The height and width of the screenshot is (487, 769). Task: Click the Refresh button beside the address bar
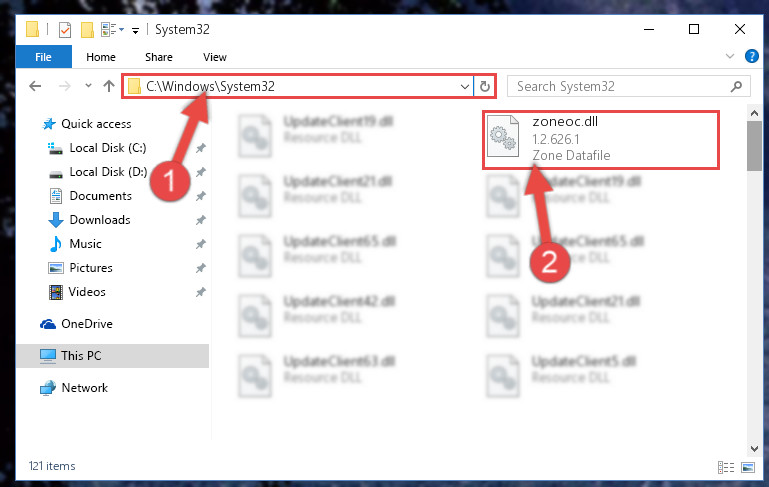(485, 86)
